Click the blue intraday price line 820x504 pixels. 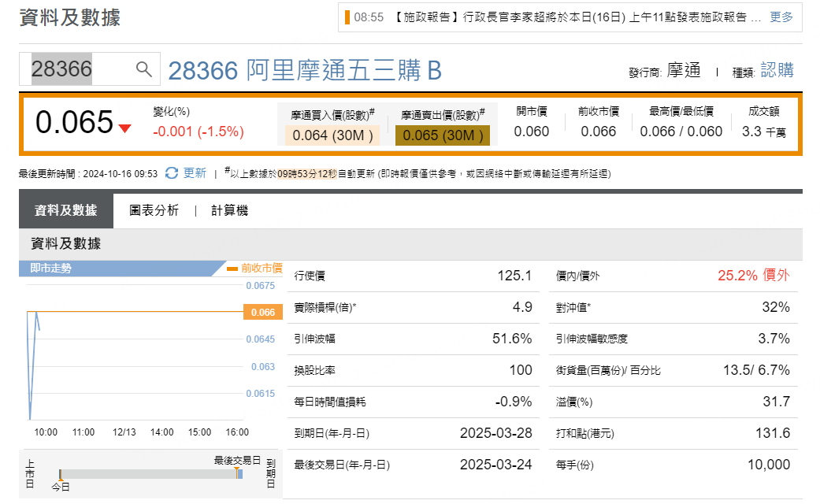[33, 365]
